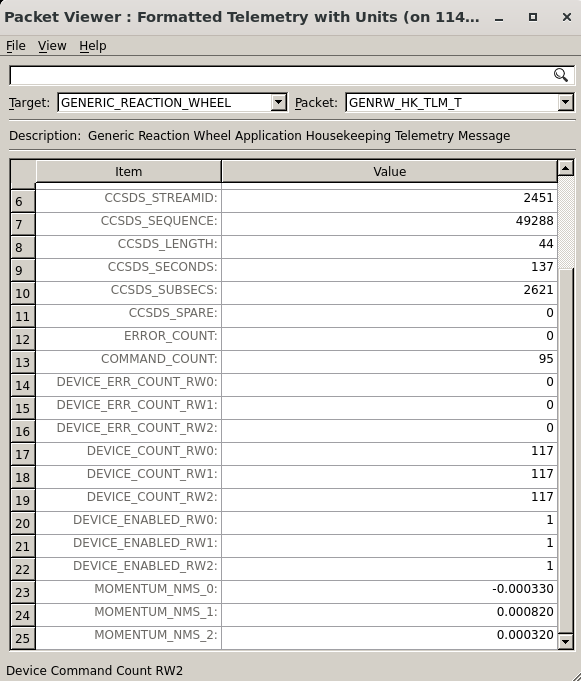Screen dimensions: 581x681
Task: Maximize the Packet Viewer window
Action: point(533,17)
